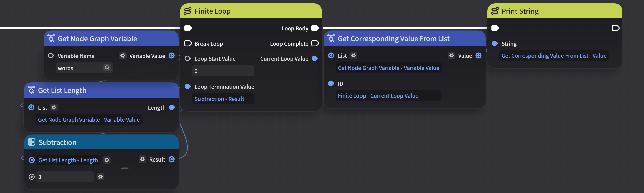This screenshot has width=644, height=193.
Task: Click the Loop Body execution output pin
Action: coord(315,28)
